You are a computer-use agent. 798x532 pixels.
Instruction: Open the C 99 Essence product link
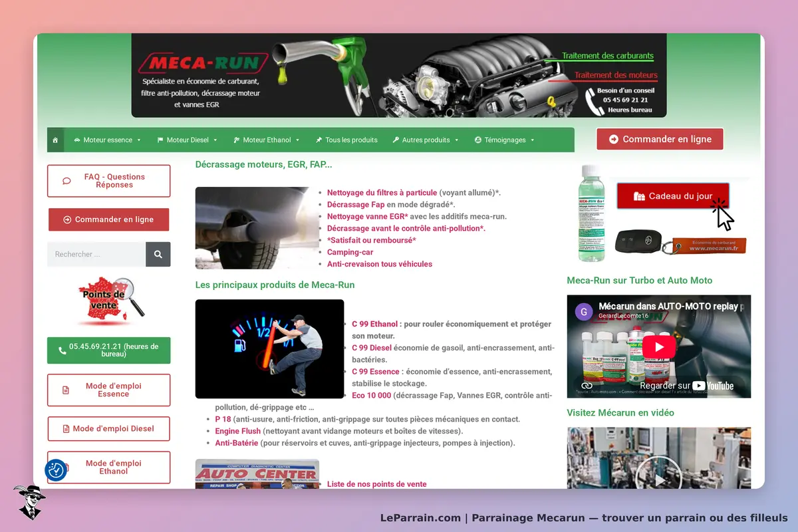coord(376,372)
